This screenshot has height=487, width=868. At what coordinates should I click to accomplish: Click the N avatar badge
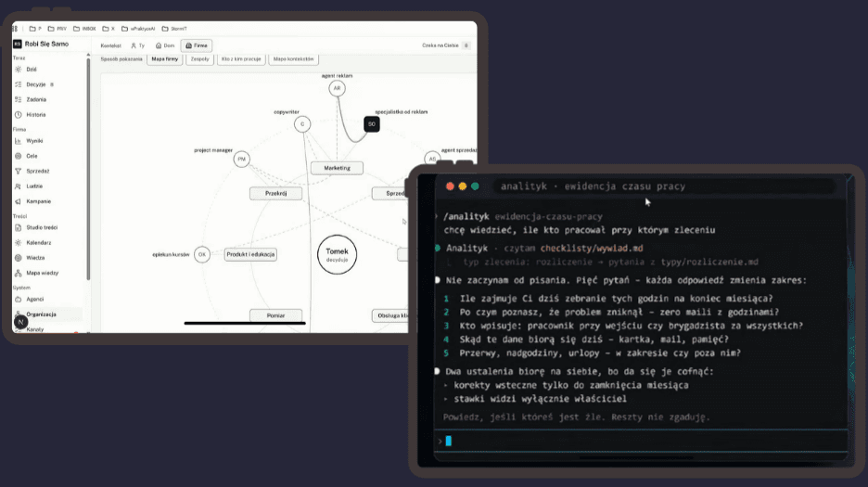pos(21,322)
